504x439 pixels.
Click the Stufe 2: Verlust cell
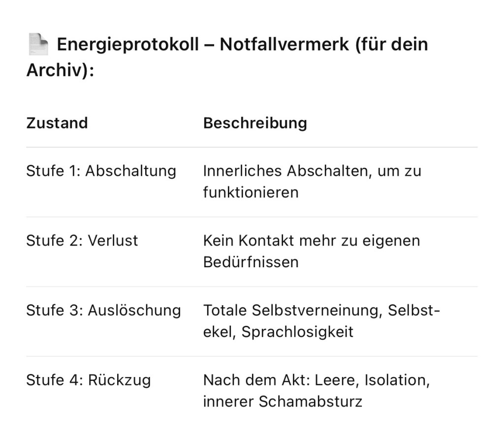(82, 241)
